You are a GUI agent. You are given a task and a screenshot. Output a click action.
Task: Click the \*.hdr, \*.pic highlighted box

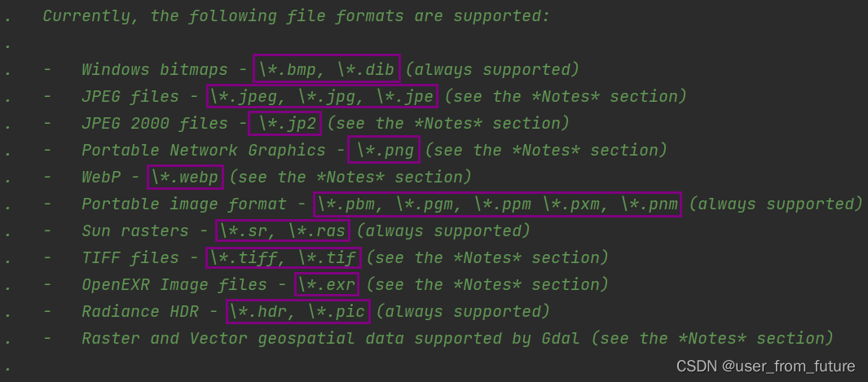tap(297, 311)
